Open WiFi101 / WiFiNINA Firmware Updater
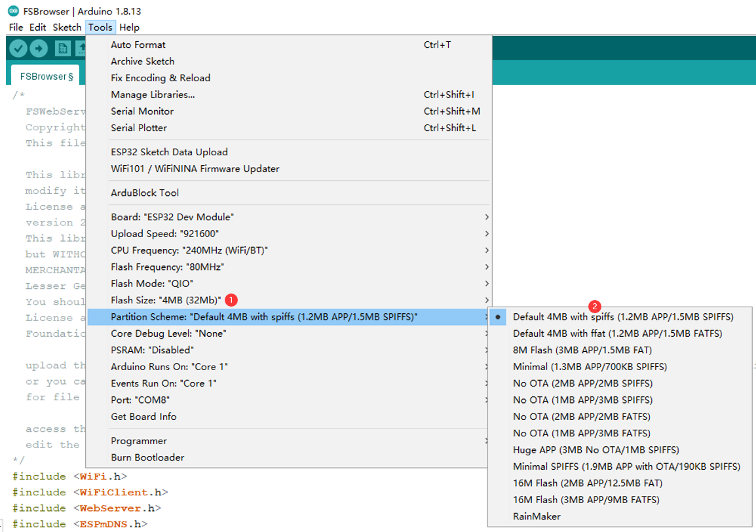The width and height of the screenshot is (756, 532). (288, 168)
